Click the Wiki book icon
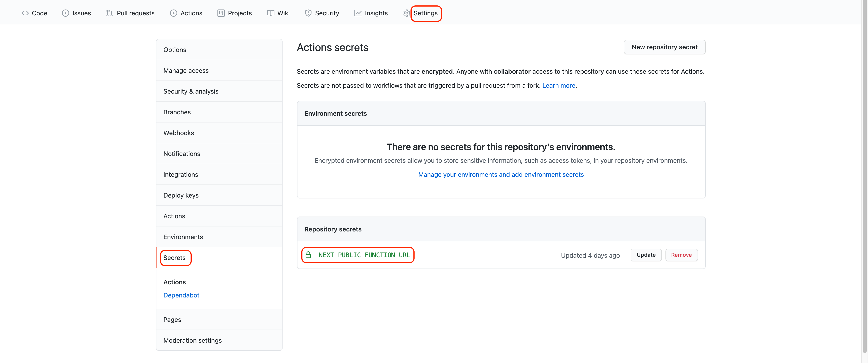The image size is (868, 363). point(270,13)
